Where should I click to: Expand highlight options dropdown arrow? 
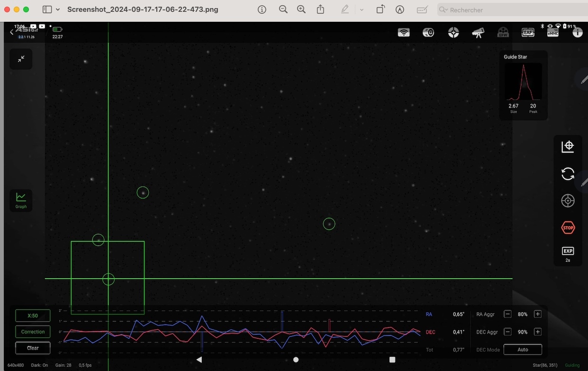click(x=362, y=9)
